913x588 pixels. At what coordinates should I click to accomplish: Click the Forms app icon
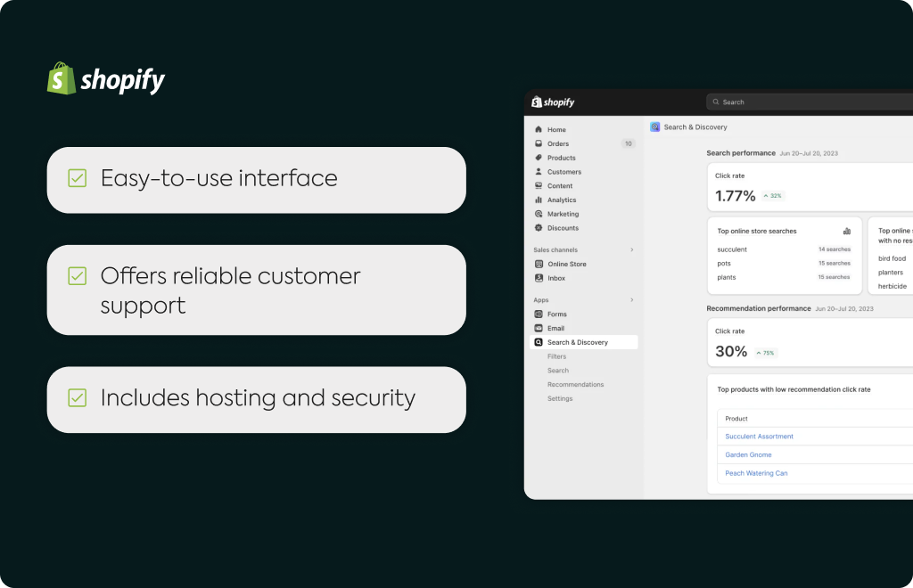click(539, 314)
